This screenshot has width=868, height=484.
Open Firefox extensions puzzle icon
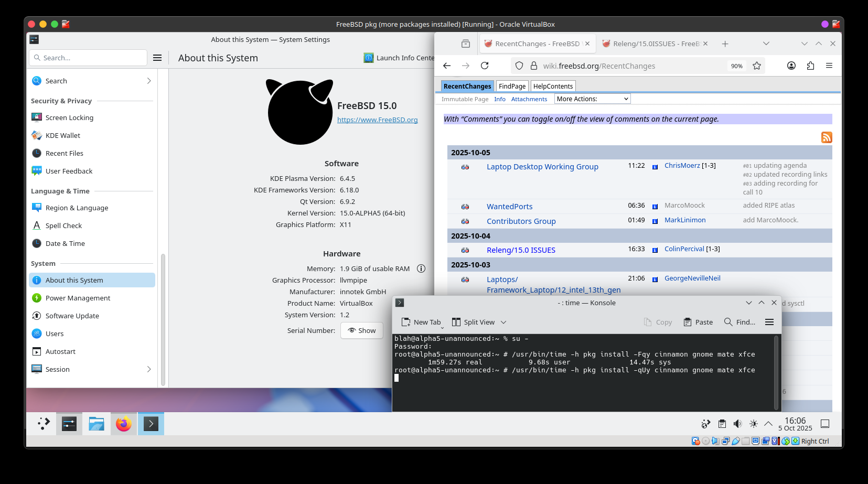pyautogui.click(x=810, y=66)
